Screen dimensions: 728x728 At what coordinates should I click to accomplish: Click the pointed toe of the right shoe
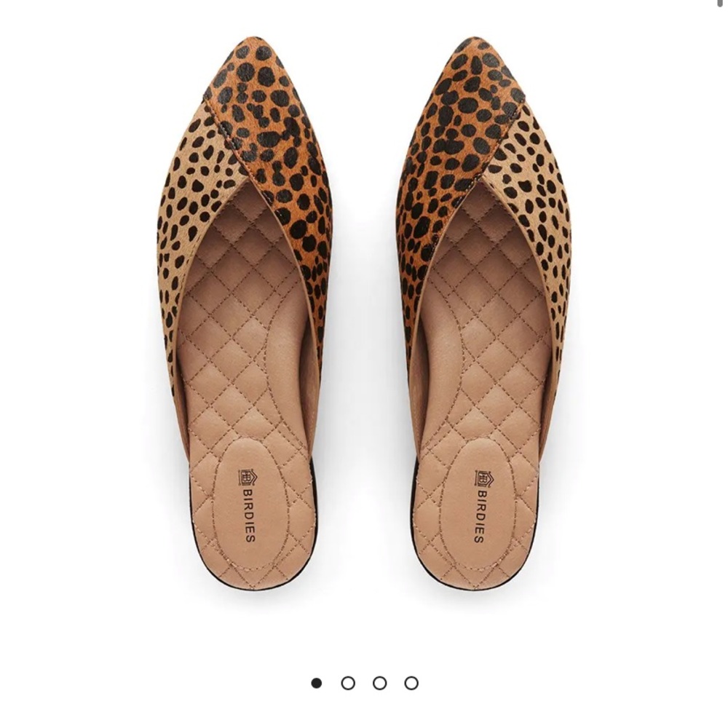coord(474,51)
